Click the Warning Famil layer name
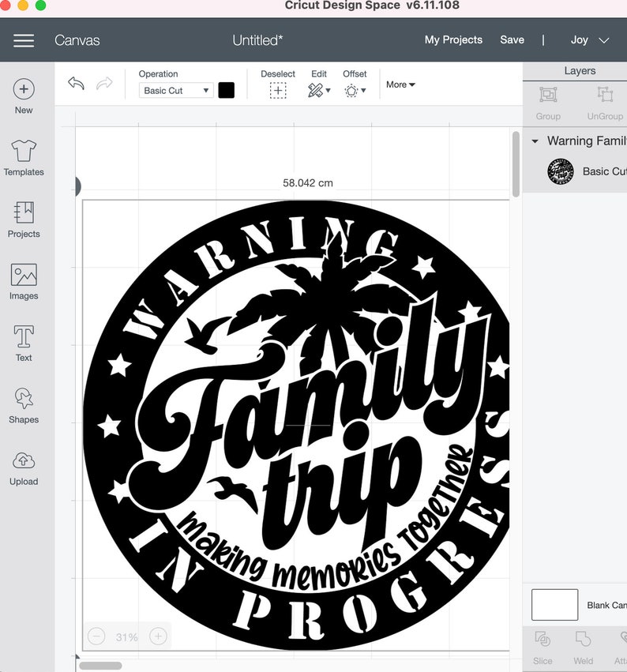 (587, 141)
